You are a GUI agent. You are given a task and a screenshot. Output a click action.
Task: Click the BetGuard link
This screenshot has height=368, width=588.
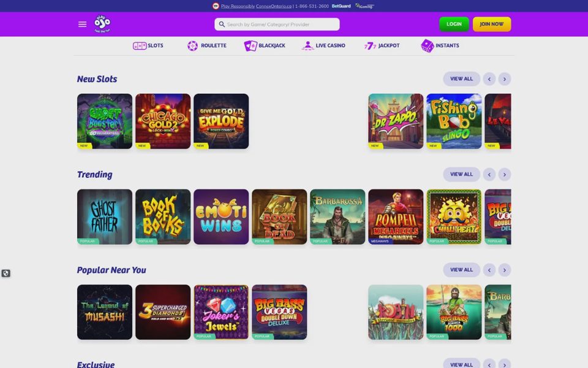341,6
